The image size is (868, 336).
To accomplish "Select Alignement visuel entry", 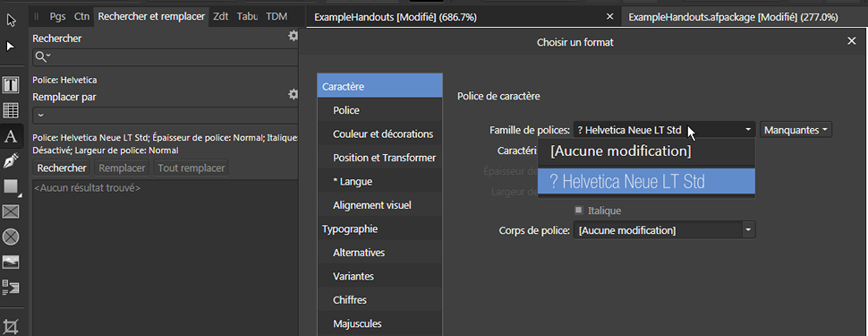I will click(x=379, y=204).
